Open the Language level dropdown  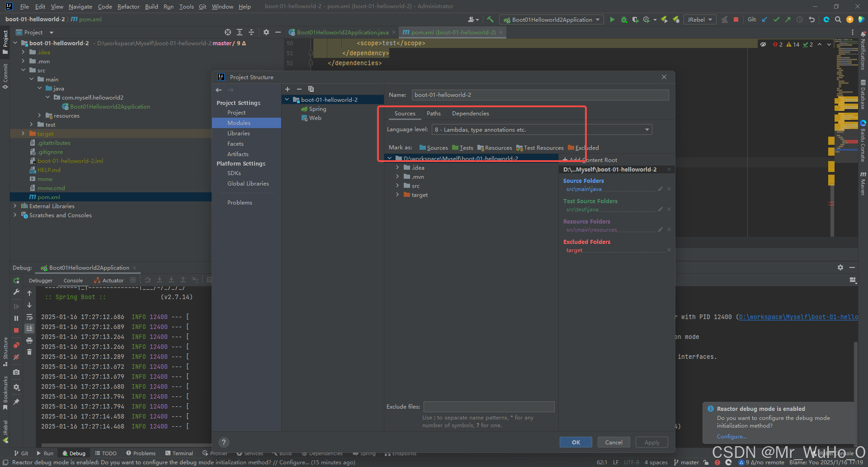click(542, 130)
